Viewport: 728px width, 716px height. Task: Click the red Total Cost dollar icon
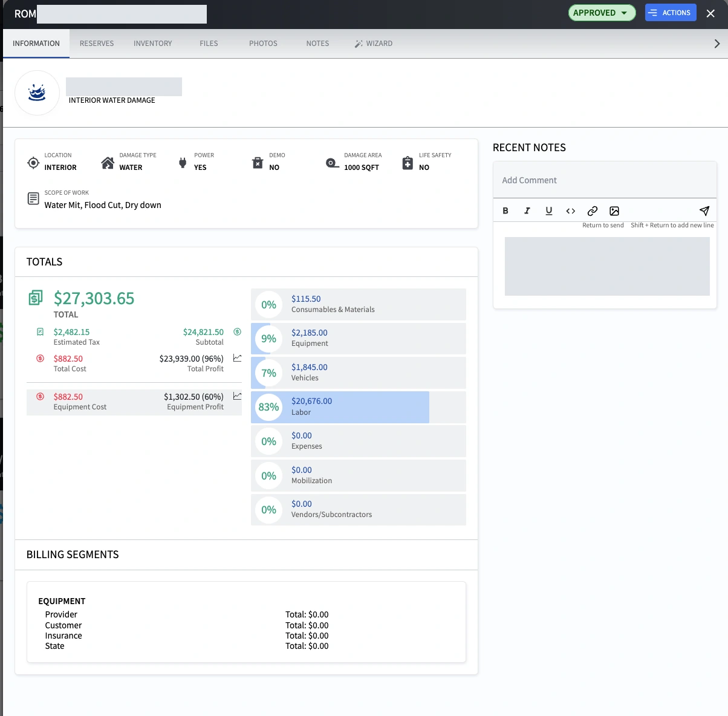tap(40, 359)
